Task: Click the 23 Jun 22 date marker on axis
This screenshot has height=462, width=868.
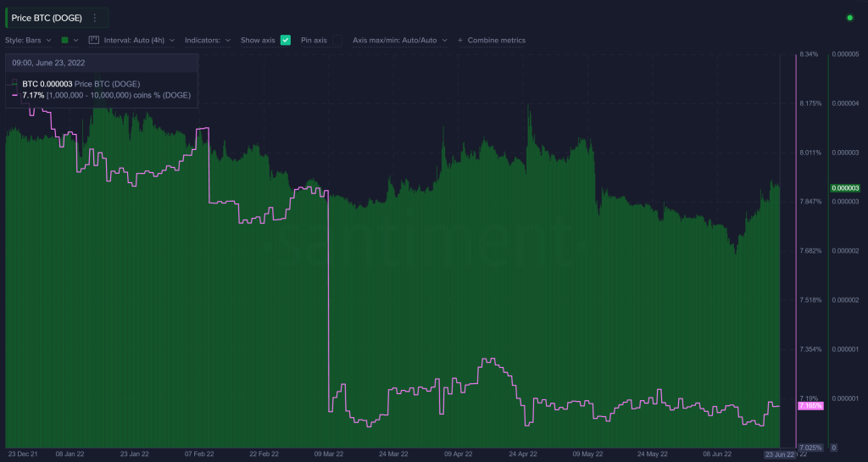Action: (778, 454)
